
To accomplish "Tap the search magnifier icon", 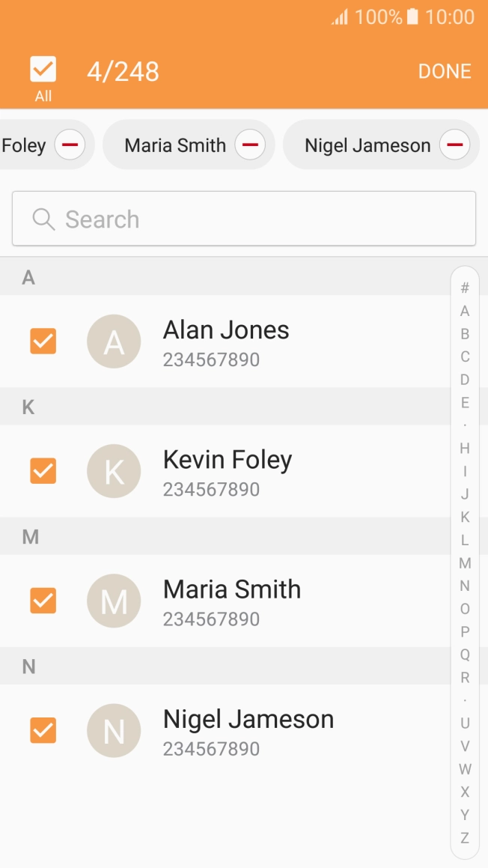I will coord(43,219).
